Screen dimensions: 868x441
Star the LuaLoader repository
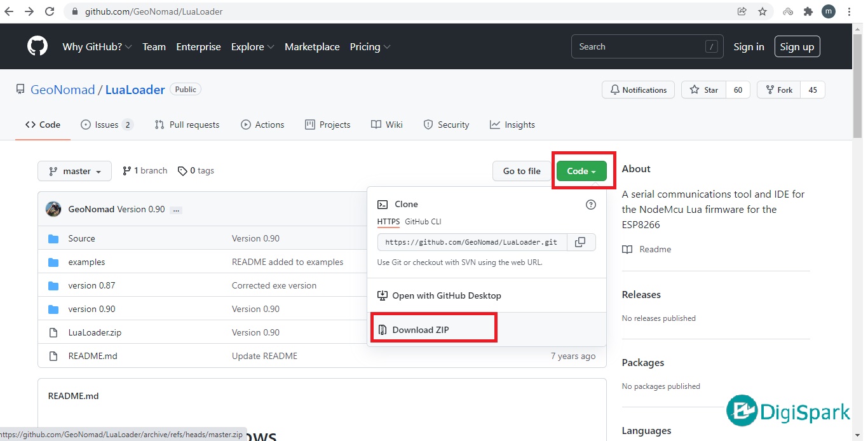click(704, 90)
